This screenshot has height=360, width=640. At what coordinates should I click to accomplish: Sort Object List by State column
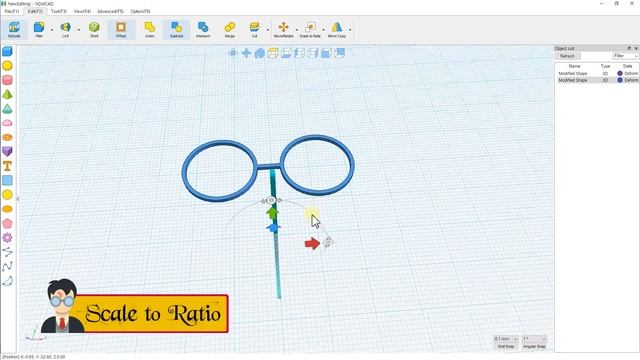[x=627, y=66]
